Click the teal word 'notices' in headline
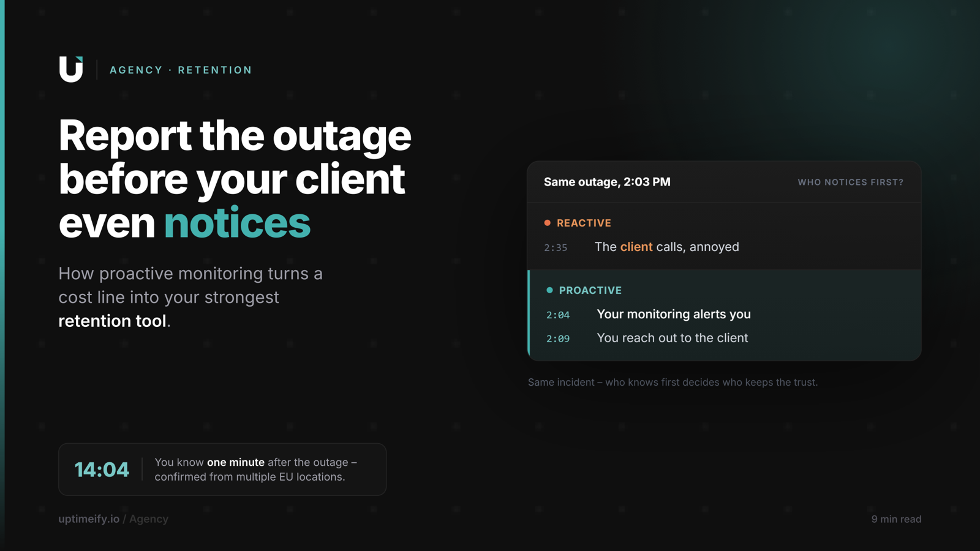 (x=237, y=223)
